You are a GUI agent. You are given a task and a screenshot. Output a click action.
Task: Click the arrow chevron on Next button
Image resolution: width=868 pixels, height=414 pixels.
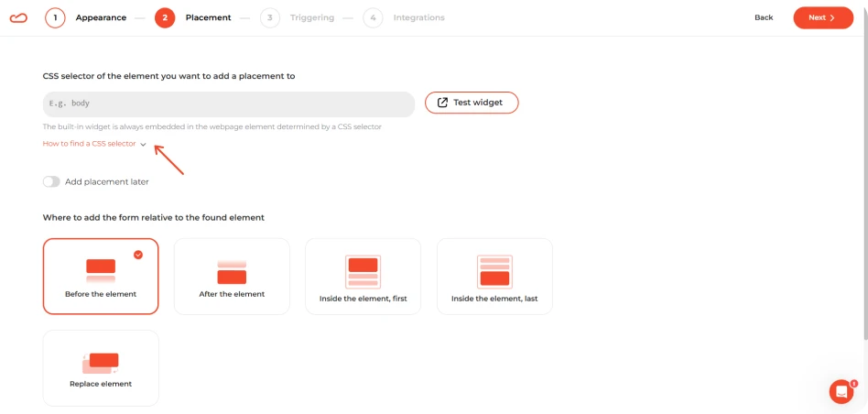(x=831, y=17)
